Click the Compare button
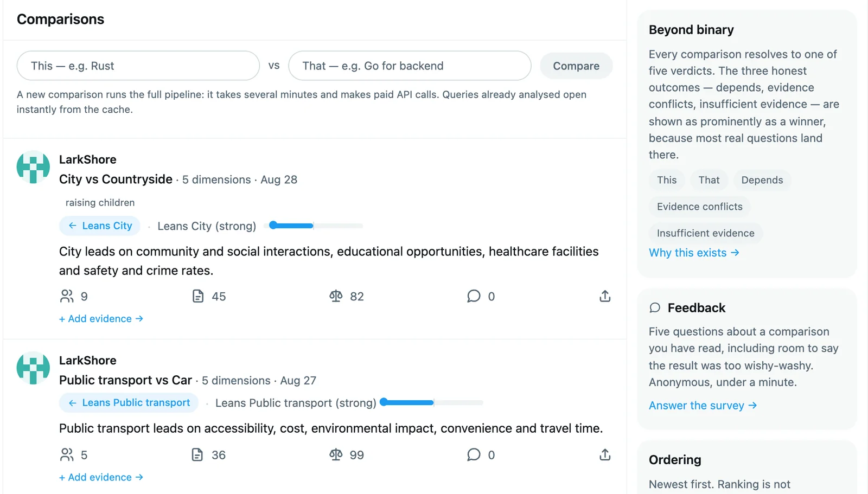Screen dimensions: 868x494 (576, 66)
